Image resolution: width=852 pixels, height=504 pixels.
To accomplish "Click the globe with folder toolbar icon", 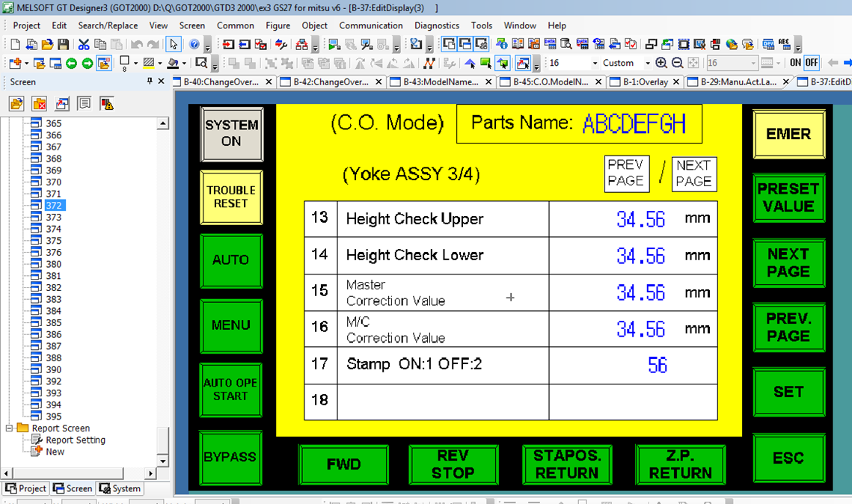I will tap(732, 45).
